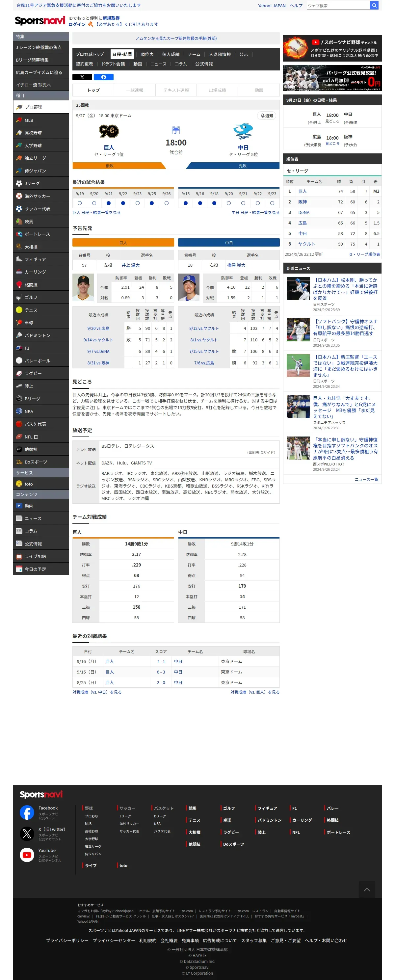Click the Giants team logo
Viewport: 395px width, 980px height.
pyautogui.click(x=109, y=132)
